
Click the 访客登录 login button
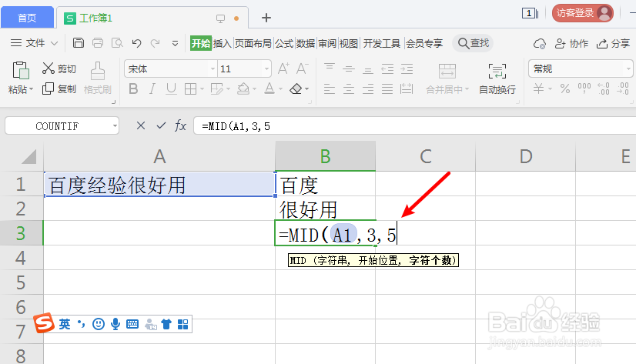click(x=582, y=13)
